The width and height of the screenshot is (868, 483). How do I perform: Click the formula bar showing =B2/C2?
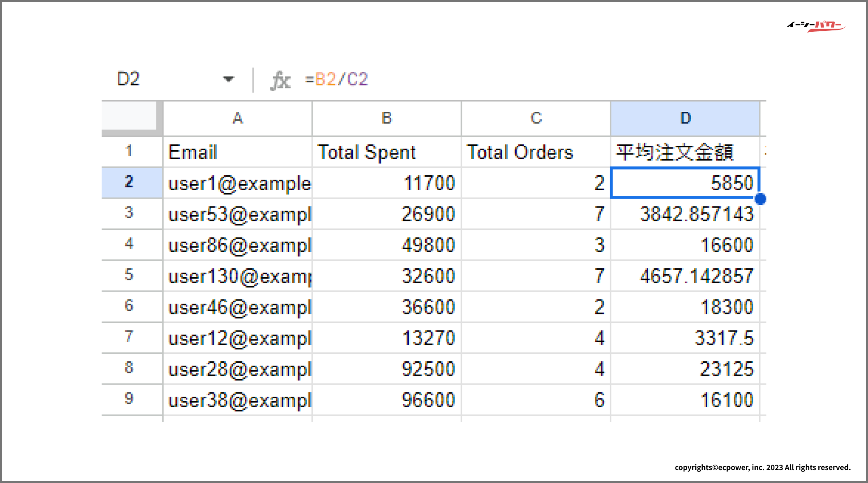336,80
